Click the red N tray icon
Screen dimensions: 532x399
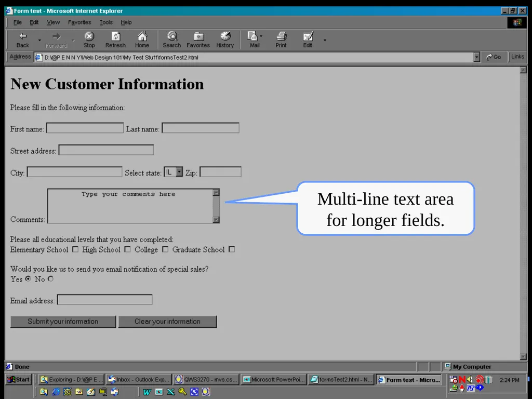(462, 380)
